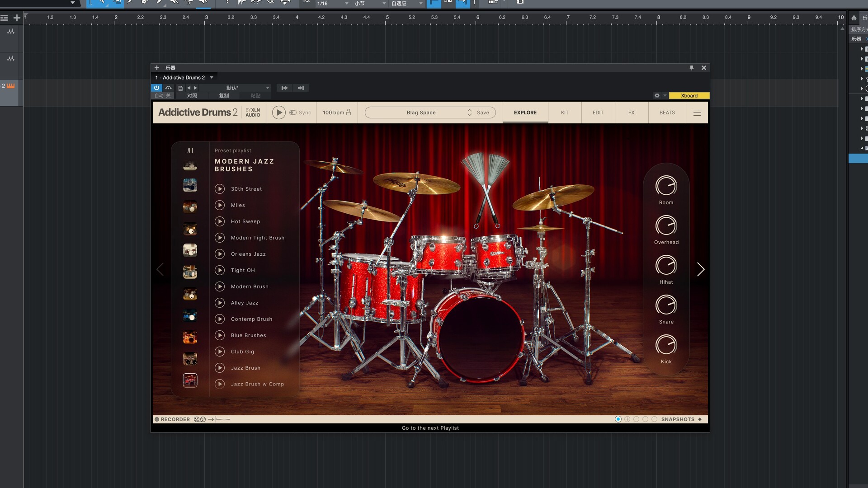Open the track list menu icon
868x488 pixels.
(x=4, y=18)
